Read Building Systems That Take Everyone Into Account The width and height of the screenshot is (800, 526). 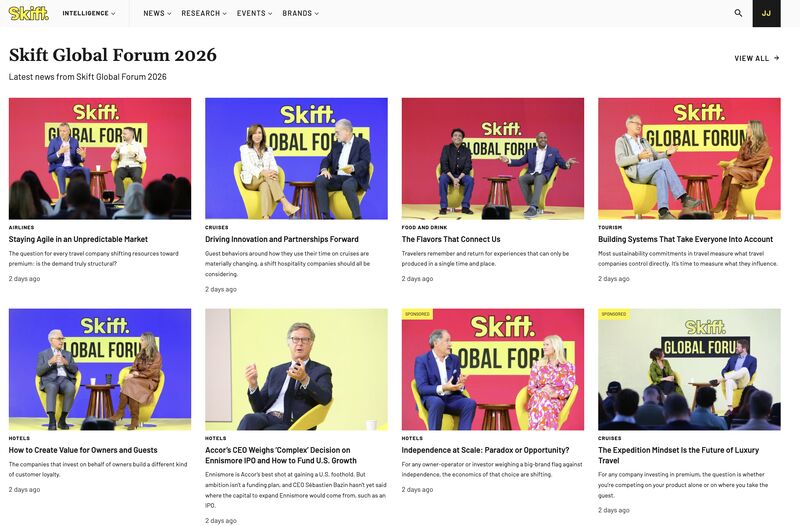[685, 239]
